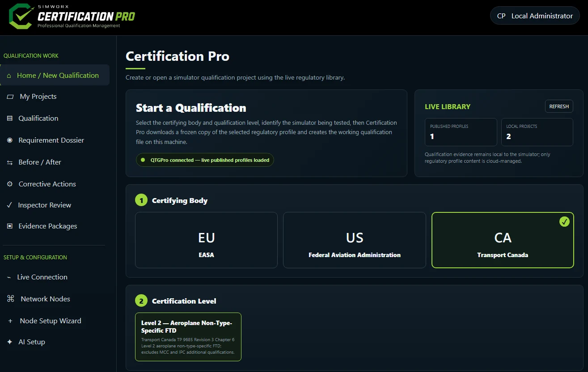The height and width of the screenshot is (372, 588).
Task: Click the square icon beside Evidence Packages
Action: click(x=10, y=226)
